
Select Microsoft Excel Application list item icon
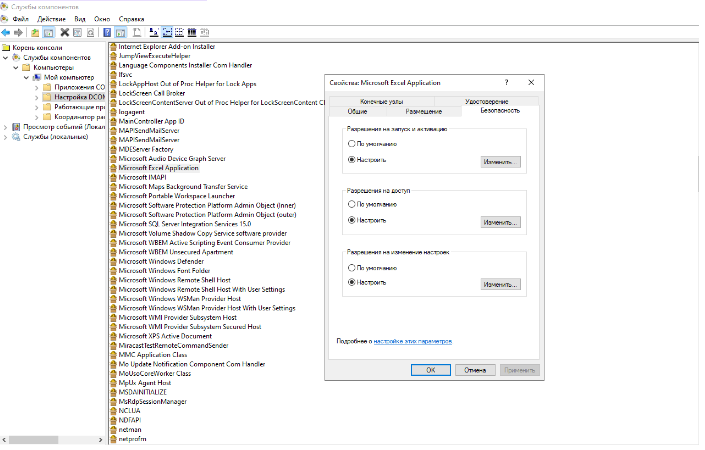[x=112, y=168]
